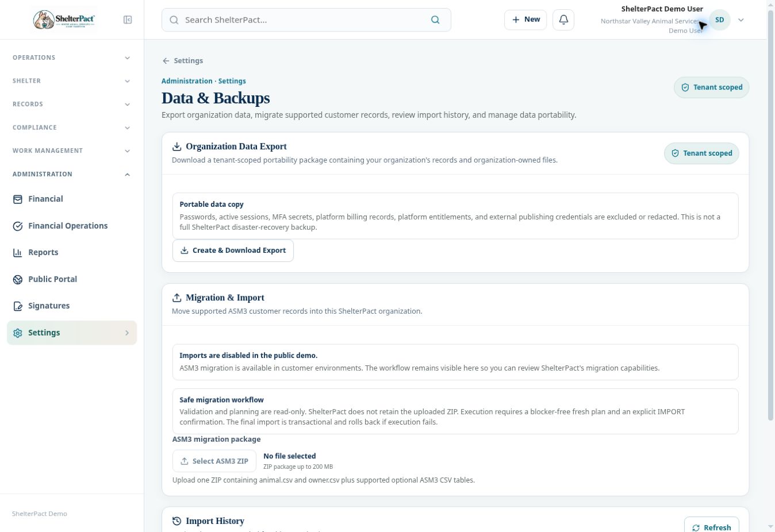Screen dimensions: 775x532
Task: Go back to Settings via arrow link
Action: (x=183, y=60)
